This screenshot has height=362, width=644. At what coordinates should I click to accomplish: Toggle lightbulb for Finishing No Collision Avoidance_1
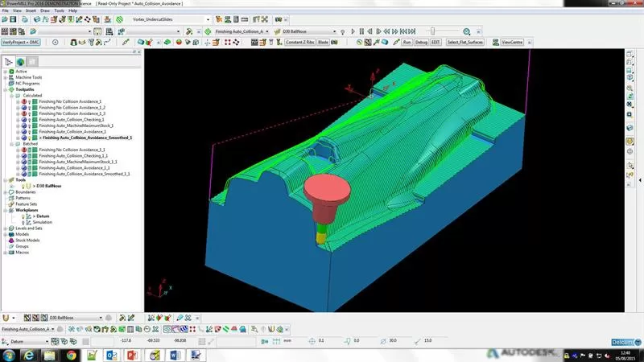pos(30,102)
